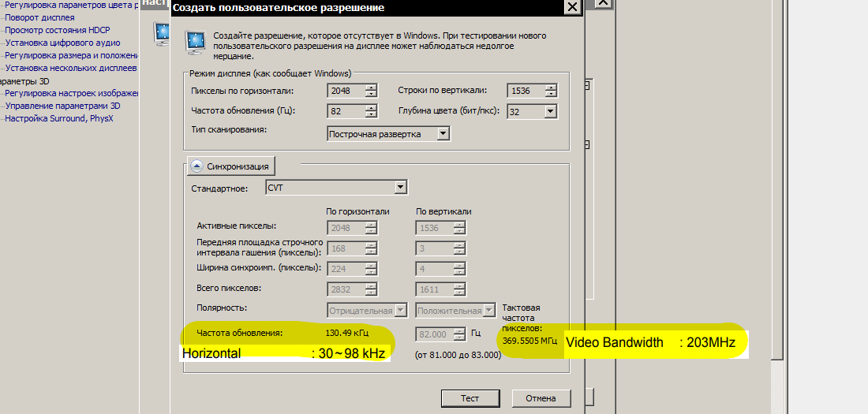Open Настройка Surround, PhysX
Screen dimensions: 868x414
coord(58,118)
